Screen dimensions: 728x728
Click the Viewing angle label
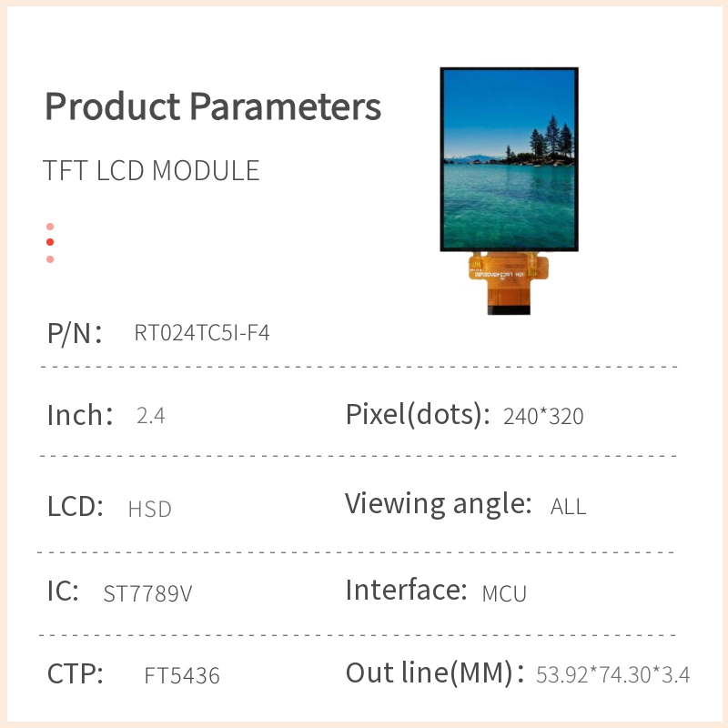438,503
